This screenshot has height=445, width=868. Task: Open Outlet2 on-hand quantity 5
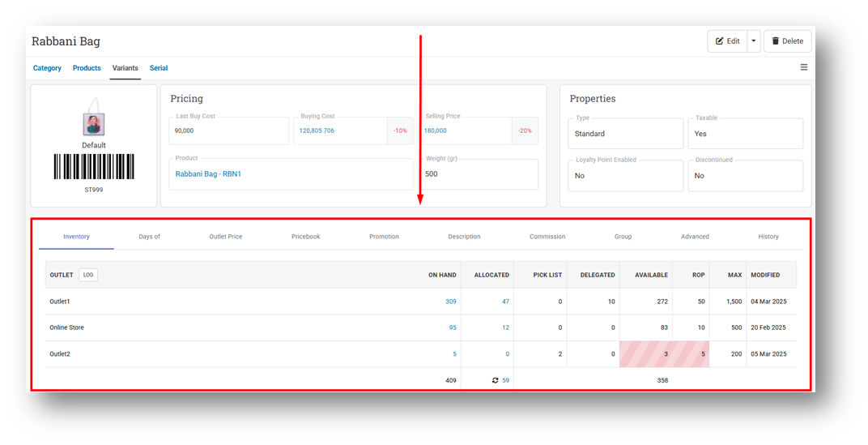[x=454, y=354]
